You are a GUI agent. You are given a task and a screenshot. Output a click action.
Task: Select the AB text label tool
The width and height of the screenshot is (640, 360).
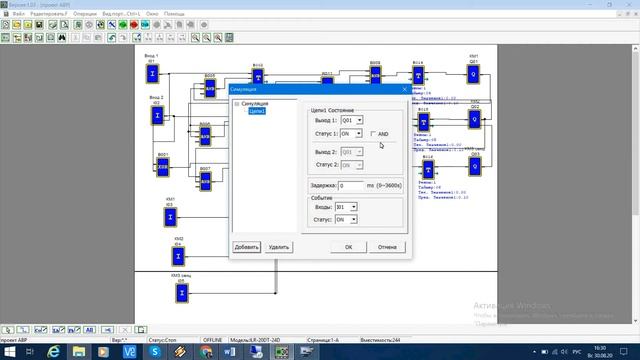[90, 330]
